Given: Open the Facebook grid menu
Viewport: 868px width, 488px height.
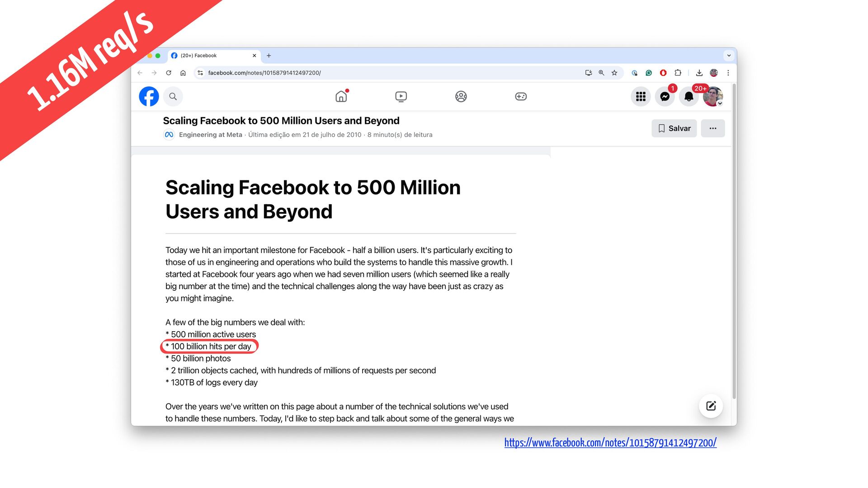Looking at the screenshot, I should point(641,96).
